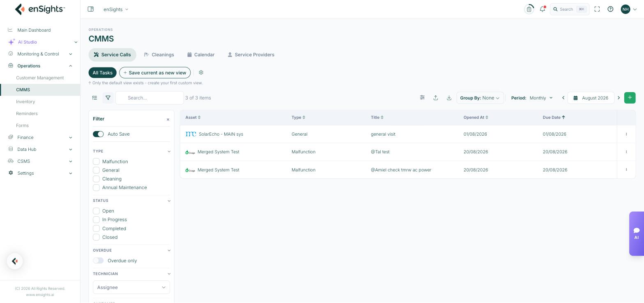Click the view settings gear icon
The width and height of the screenshot is (644, 303).
[x=201, y=72]
